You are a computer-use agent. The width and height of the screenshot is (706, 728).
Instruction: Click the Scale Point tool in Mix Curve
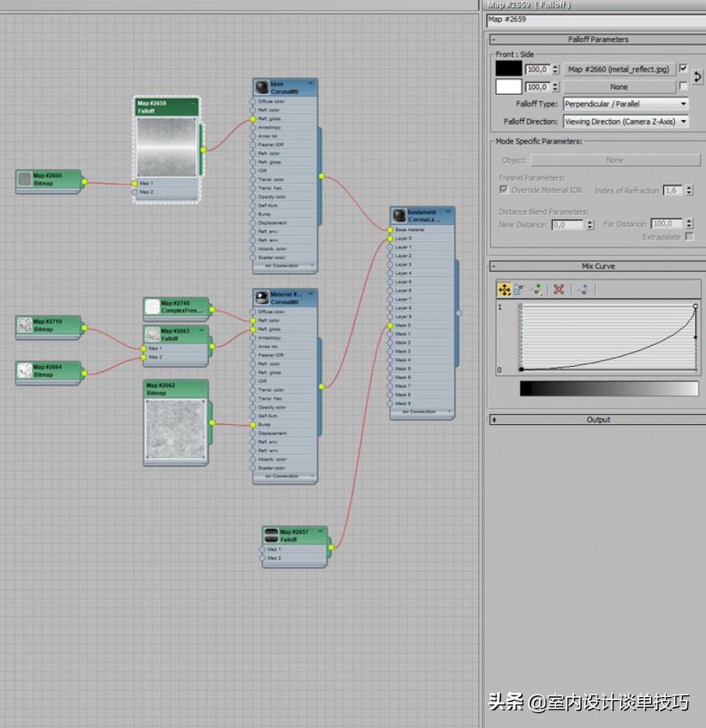[x=519, y=289]
